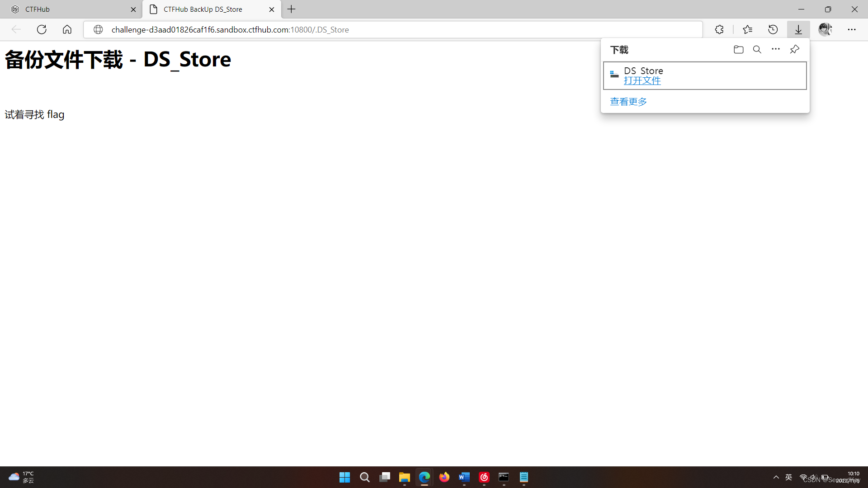Screen dimensions: 868x488
Task: Open more options for downloads panel
Action: click(x=776, y=49)
